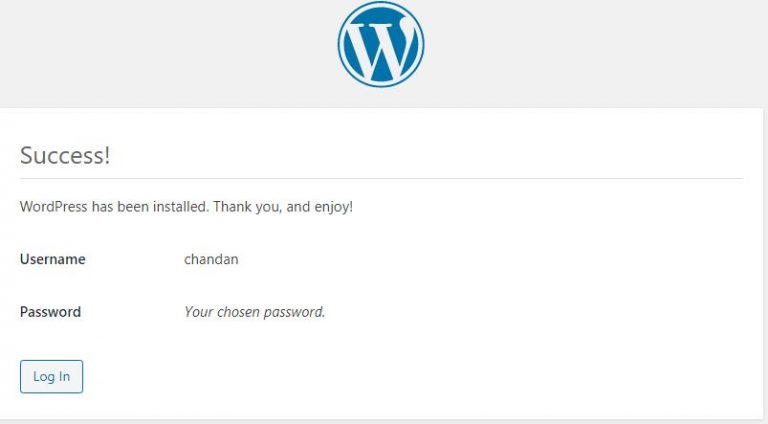Click the word "WordPress" in the confirmation sentence
Screen dimensions: 768x424
[x=53, y=206]
